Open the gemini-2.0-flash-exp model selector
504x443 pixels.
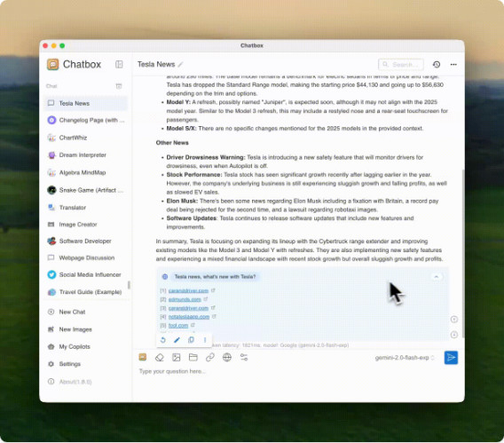[405, 358]
